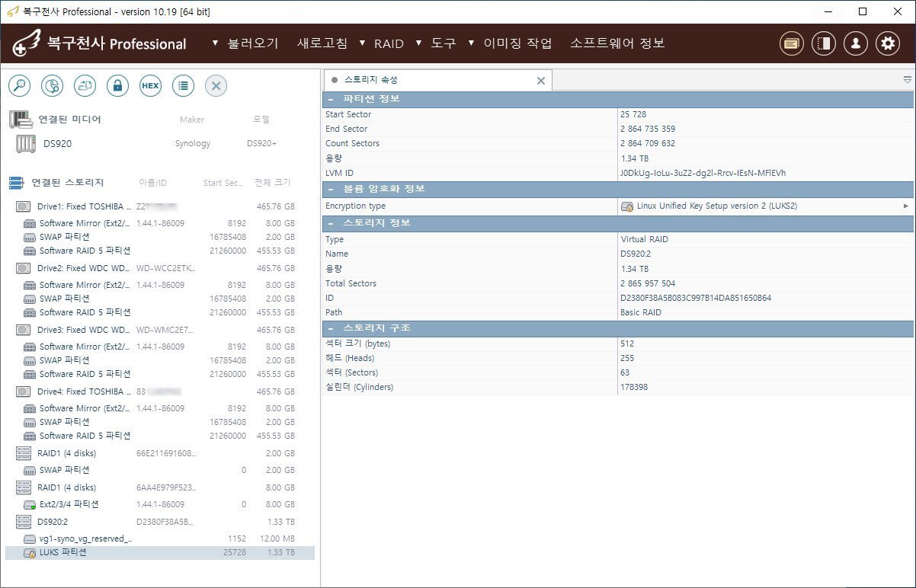Click the Type value Virtual RAID
Image resolution: width=916 pixels, height=588 pixels.
pos(644,239)
